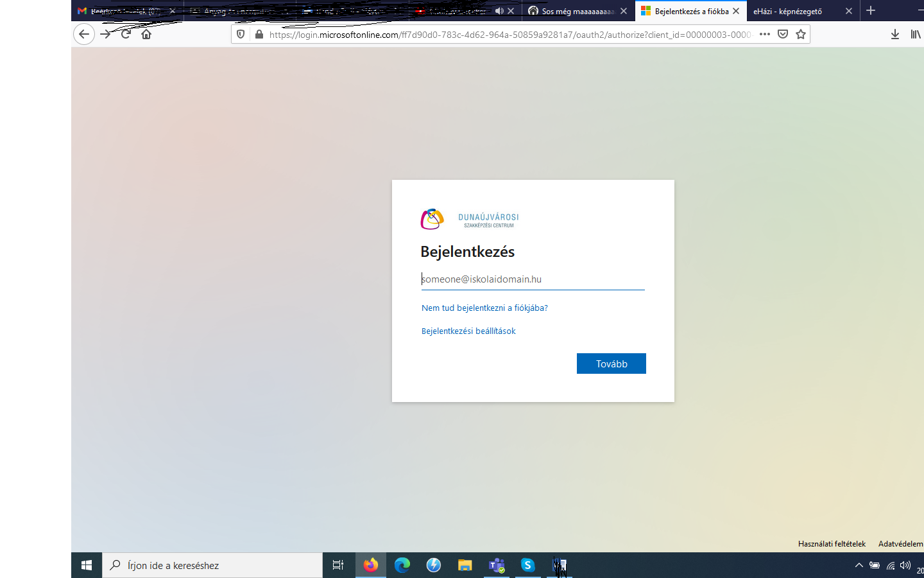This screenshot has width=924, height=578.
Task: Reload the current page
Action: tap(126, 34)
